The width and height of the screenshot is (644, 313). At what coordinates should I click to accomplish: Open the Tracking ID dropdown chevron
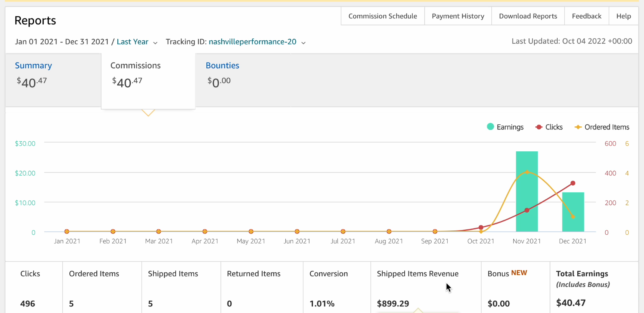303,43
